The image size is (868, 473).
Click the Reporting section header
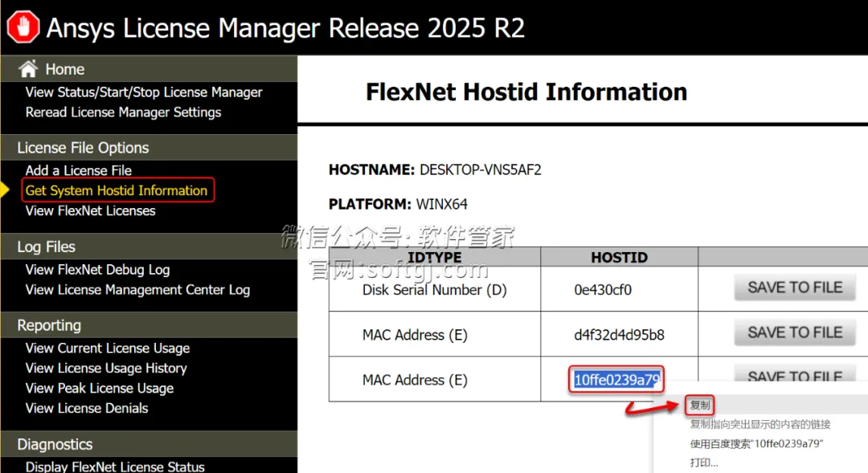click(x=49, y=325)
